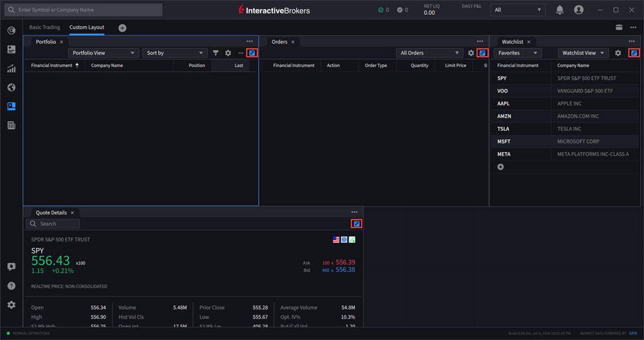Focus the Quote Details search field

[53, 223]
